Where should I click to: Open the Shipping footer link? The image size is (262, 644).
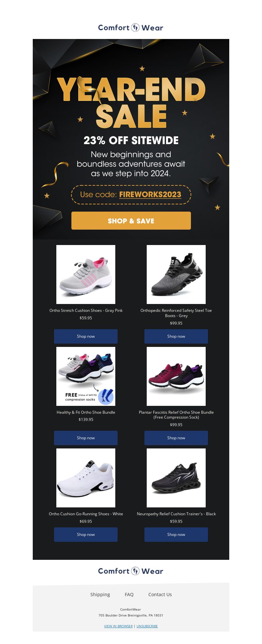pyautogui.click(x=100, y=595)
